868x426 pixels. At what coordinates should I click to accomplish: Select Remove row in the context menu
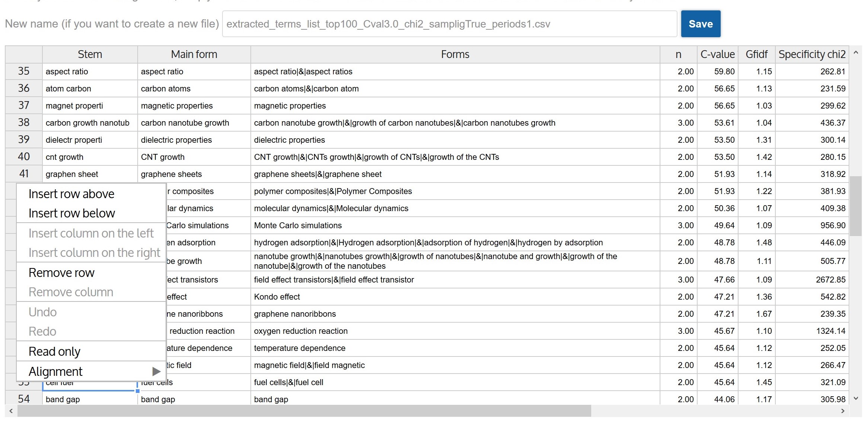(91, 273)
